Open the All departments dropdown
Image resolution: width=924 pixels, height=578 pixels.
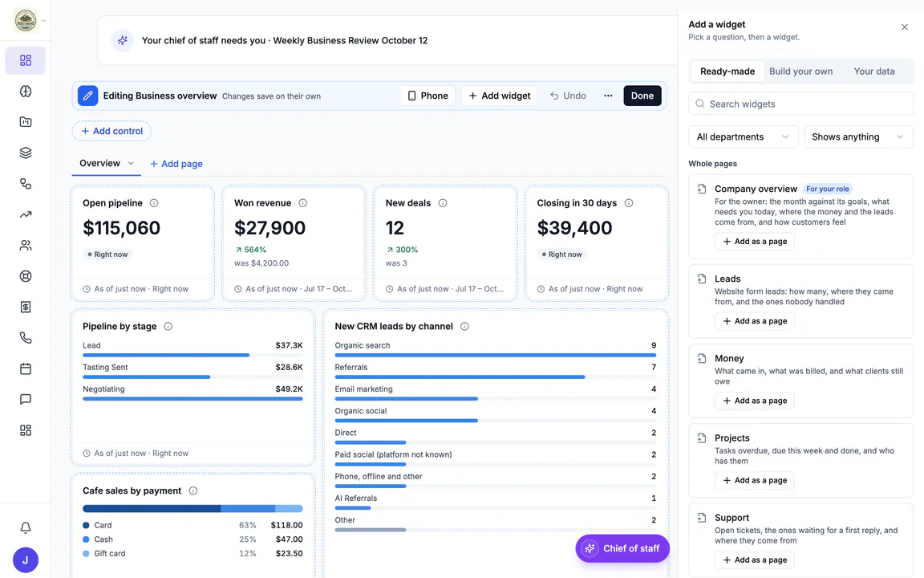[743, 136]
